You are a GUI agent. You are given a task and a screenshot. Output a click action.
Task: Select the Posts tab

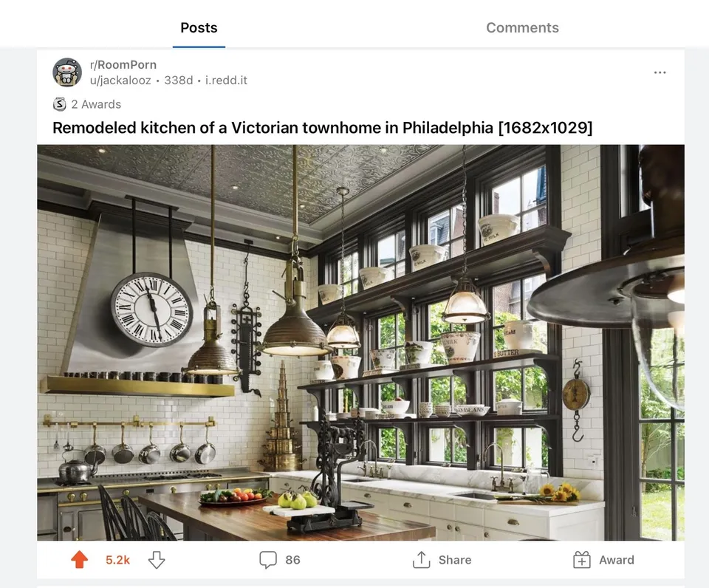[199, 27]
